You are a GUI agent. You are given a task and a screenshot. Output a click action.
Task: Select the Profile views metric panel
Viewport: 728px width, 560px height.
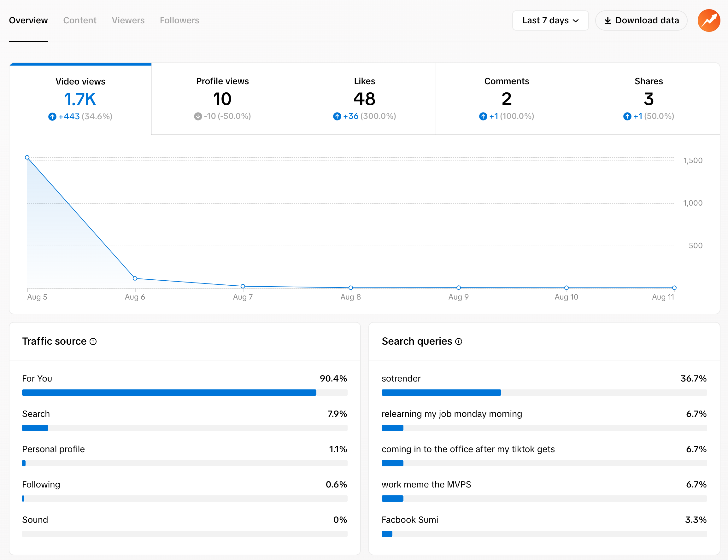[222, 98]
